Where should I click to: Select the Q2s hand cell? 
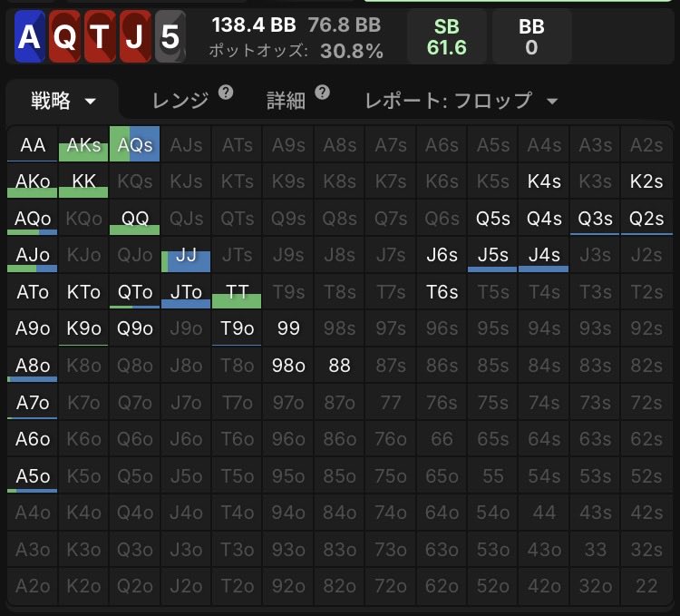point(646,218)
